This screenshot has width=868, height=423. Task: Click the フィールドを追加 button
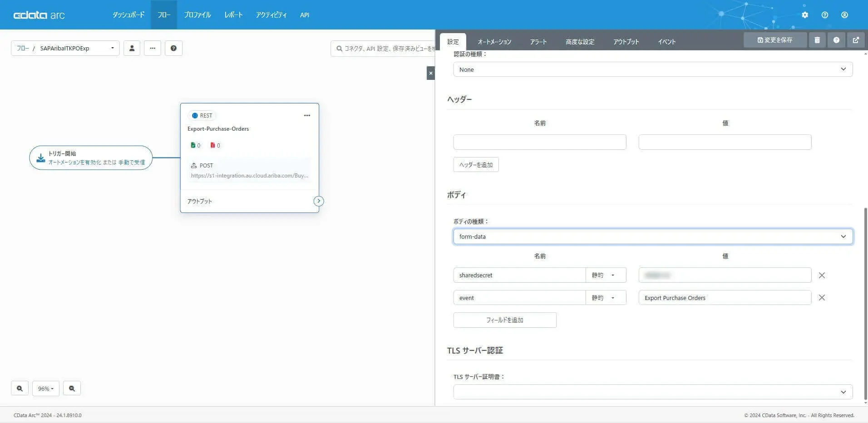[x=505, y=320]
